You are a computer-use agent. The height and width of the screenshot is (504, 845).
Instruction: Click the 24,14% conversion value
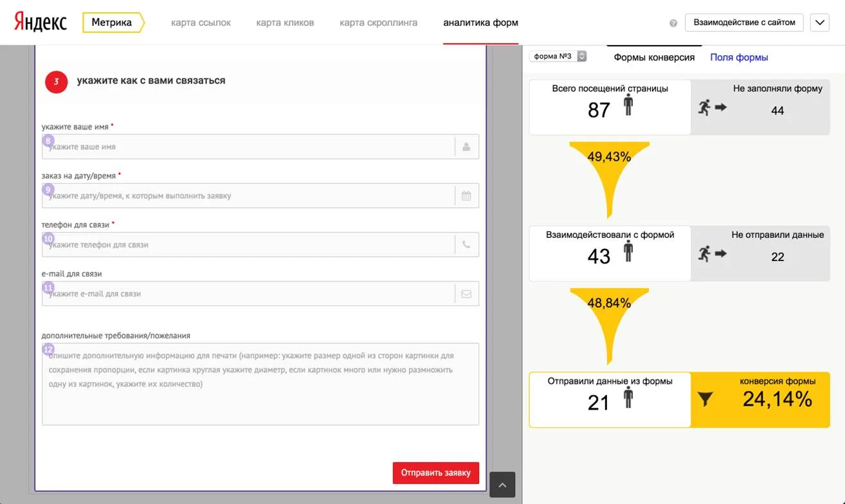point(777,399)
